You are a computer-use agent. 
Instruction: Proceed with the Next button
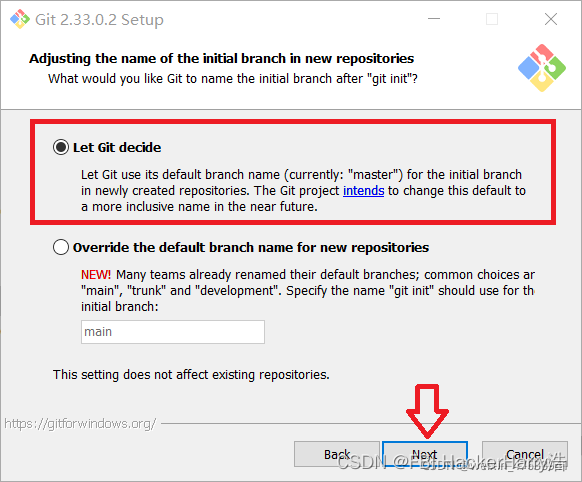[x=425, y=454]
